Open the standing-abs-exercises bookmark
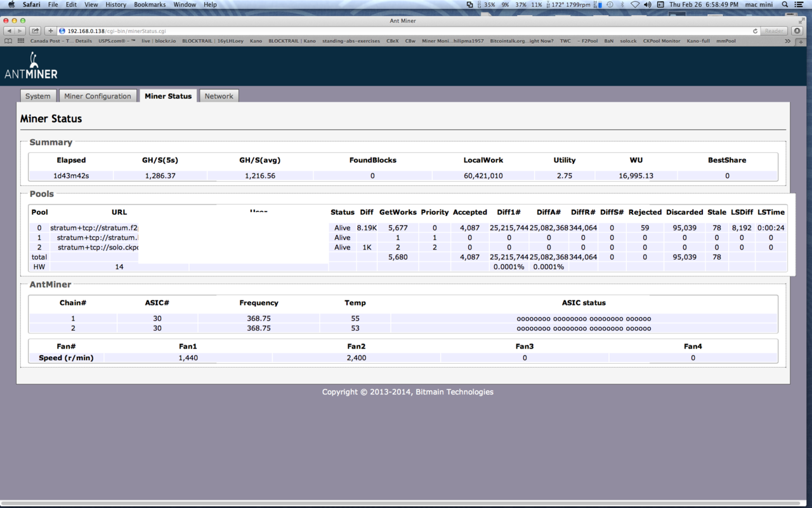Image resolution: width=812 pixels, height=508 pixels. pos(351,41)
